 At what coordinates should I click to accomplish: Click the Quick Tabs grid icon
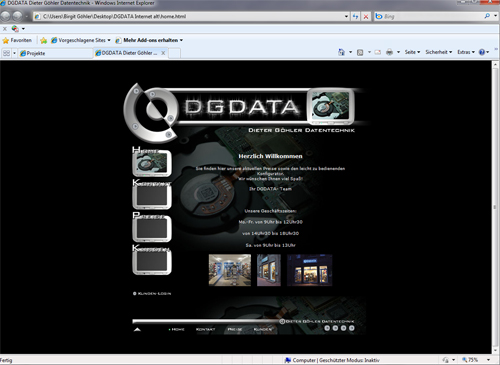[6, 53]
